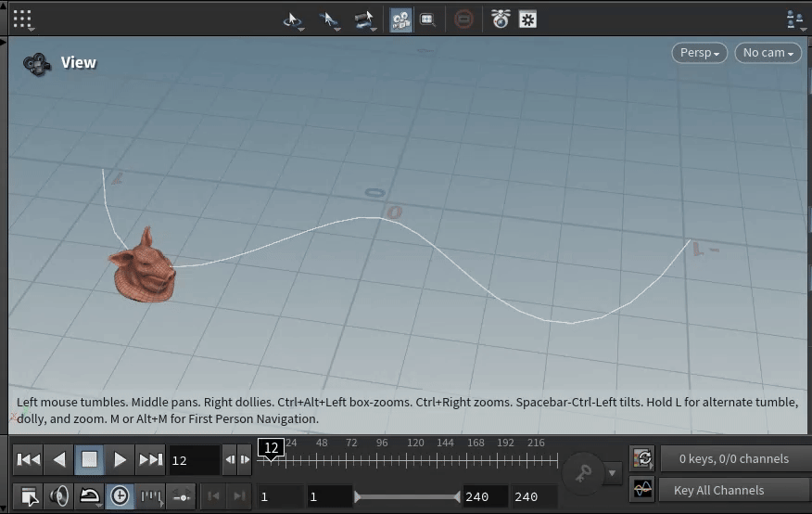
Task: Open the Persp viewport dropdown
Action: [700, 53]
